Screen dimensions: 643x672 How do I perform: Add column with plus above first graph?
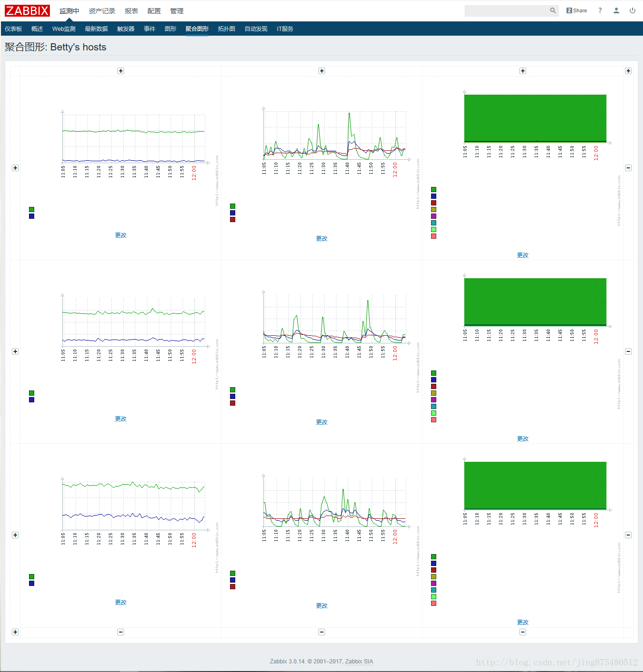(x=121, y=71)
